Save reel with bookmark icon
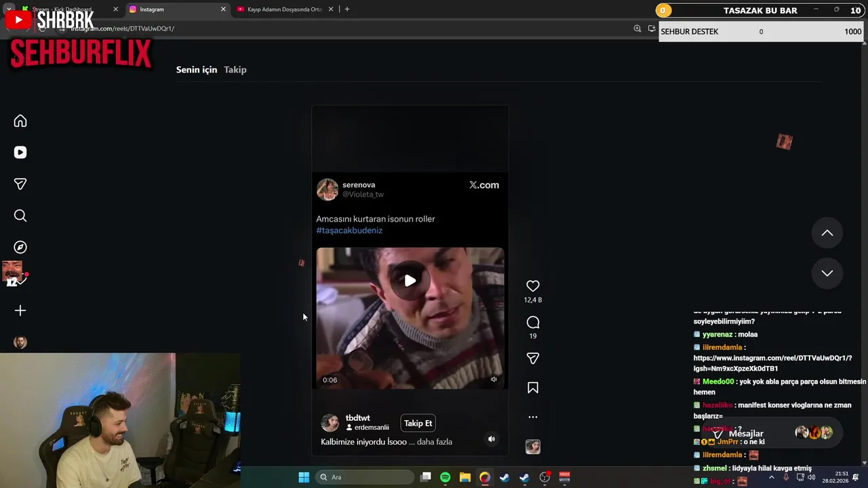This screenshot has width=868, height=488. (533, 388)
